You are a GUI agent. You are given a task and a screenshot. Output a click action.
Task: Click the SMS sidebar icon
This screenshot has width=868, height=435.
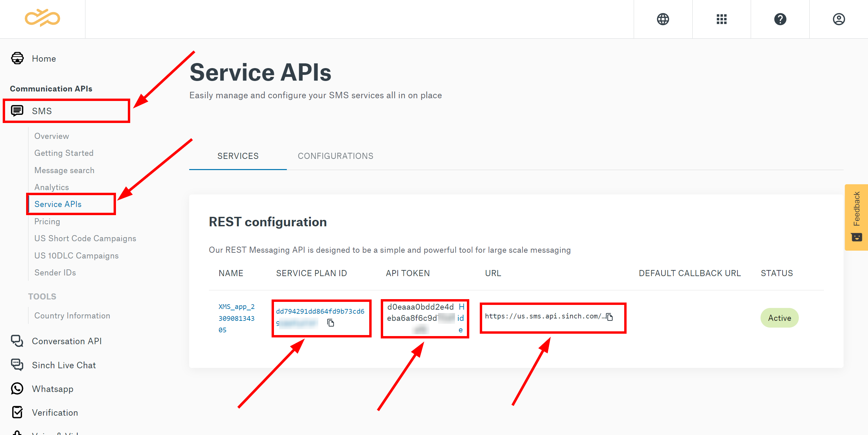point(17,110)
